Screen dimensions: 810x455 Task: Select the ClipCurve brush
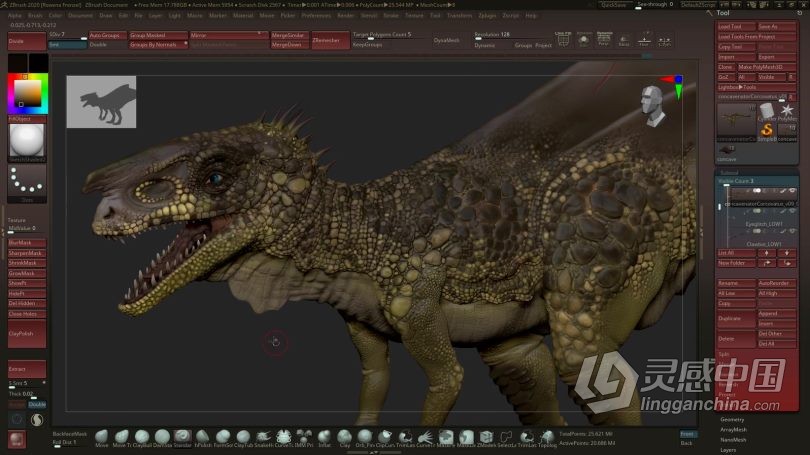pos(385,438)
